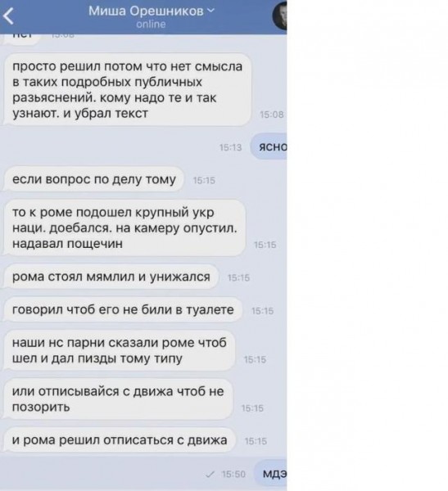Select message или отписывайся с движа
Viewport: 448px width, 491px height.
[x=118, y=399]
